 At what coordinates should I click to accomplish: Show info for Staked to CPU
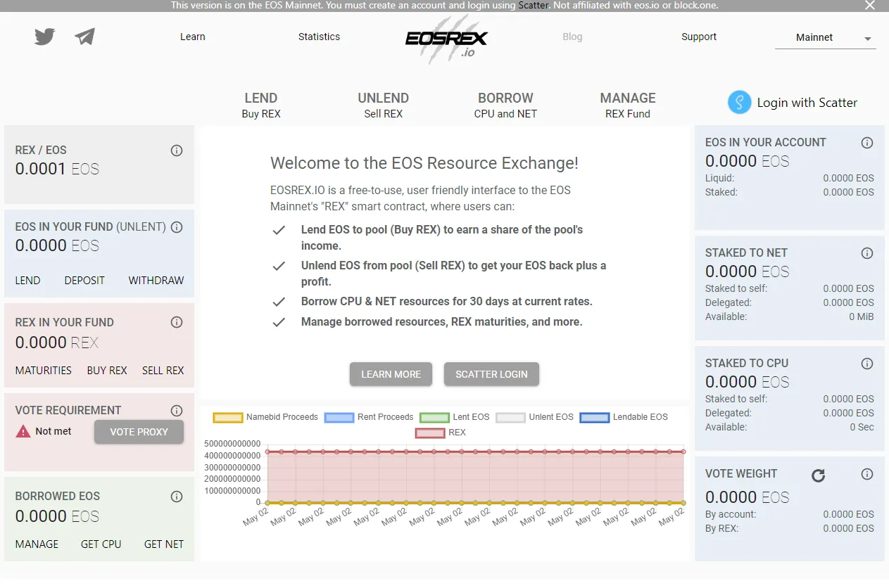click(x=867, y=364)
